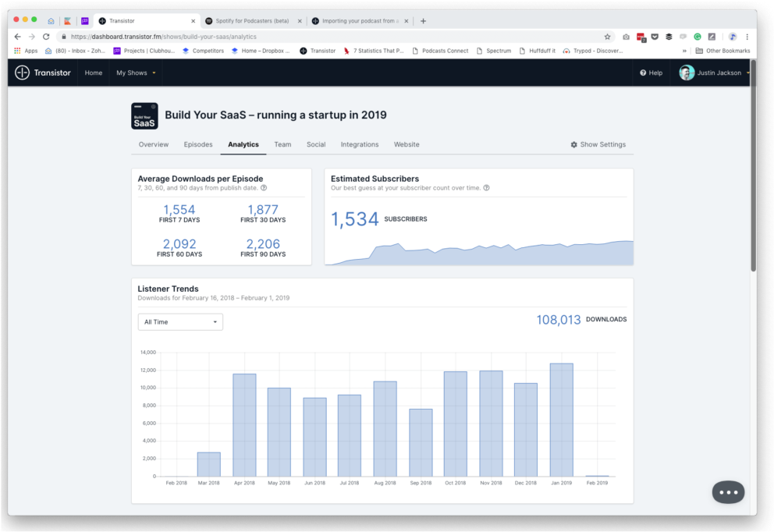This screenshot has width=774, height=532.
Task: Bookmark this page with the star icon
Action: pyautogui.click(x=607, y=37)
